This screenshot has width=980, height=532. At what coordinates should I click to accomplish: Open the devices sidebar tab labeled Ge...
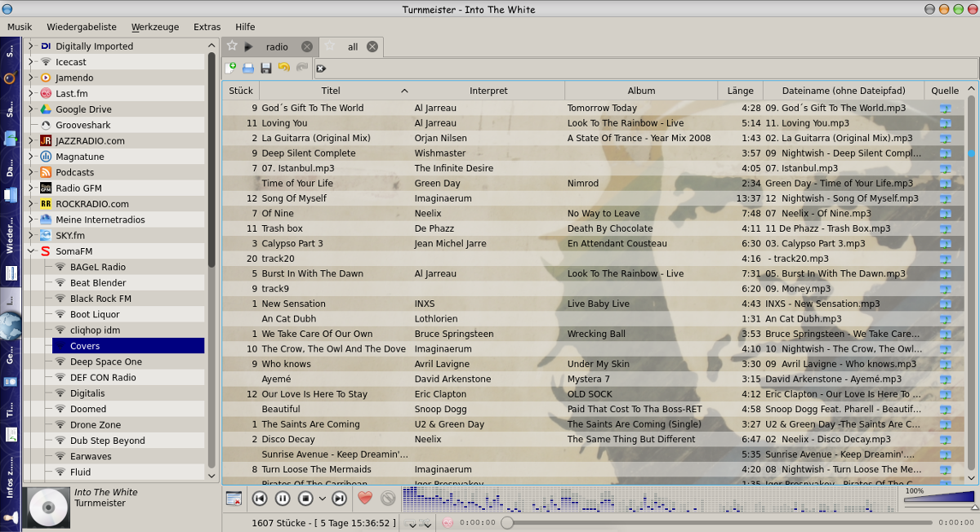10,367
